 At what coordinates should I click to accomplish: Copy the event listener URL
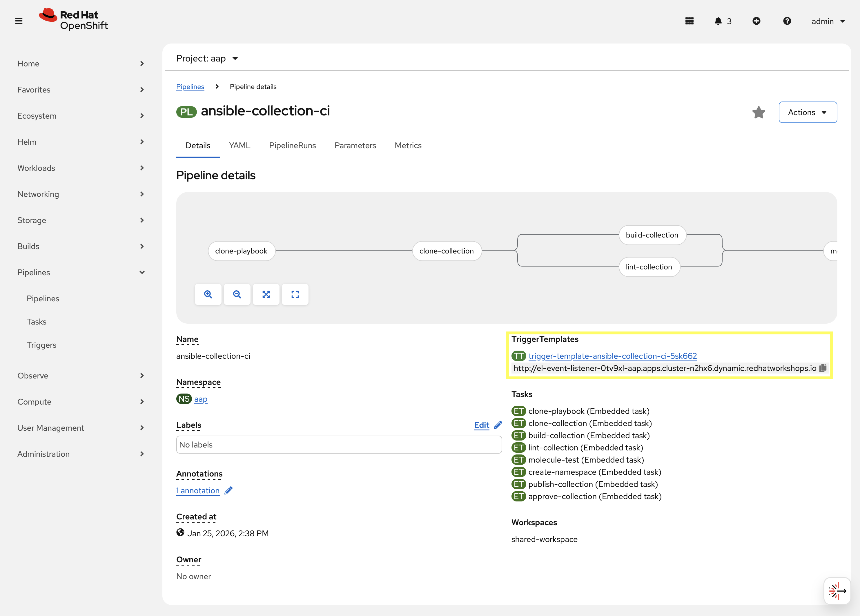coord(823,368)
